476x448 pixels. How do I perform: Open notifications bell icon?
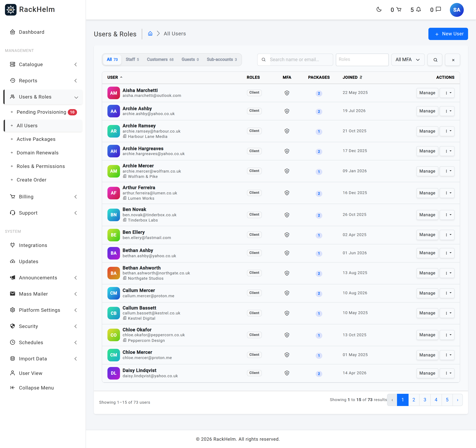[418, 9]
